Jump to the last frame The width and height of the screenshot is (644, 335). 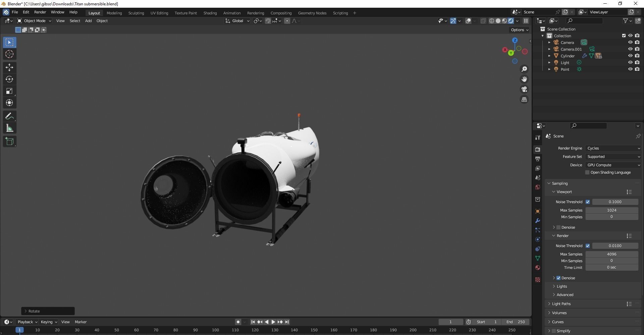[x=287, y=322]
